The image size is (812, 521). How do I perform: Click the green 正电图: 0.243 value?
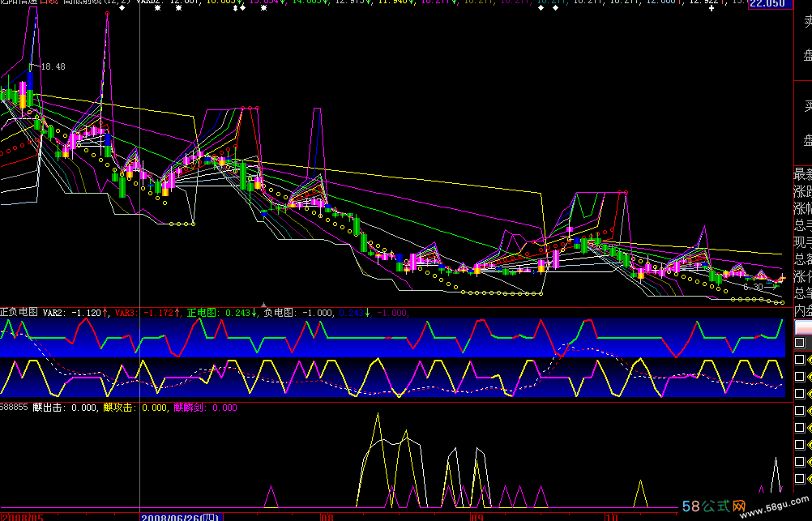point(217,313)
